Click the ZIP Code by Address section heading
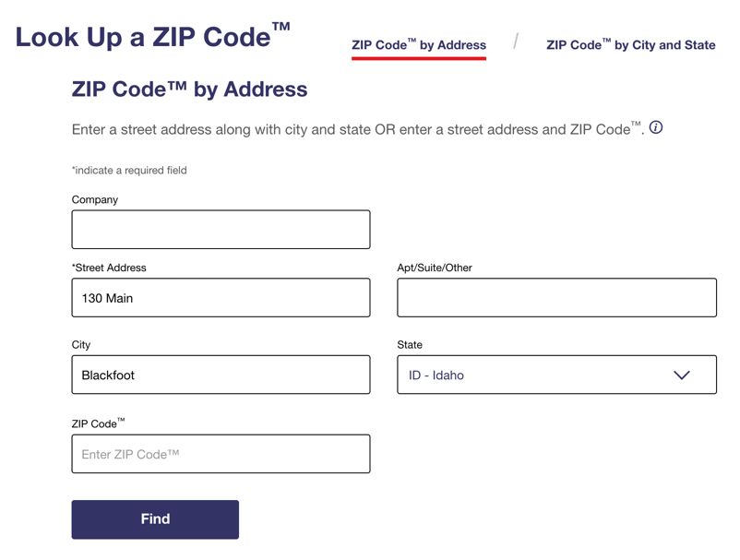The height and width of the screenshot is (560, 740). (189, 89)
